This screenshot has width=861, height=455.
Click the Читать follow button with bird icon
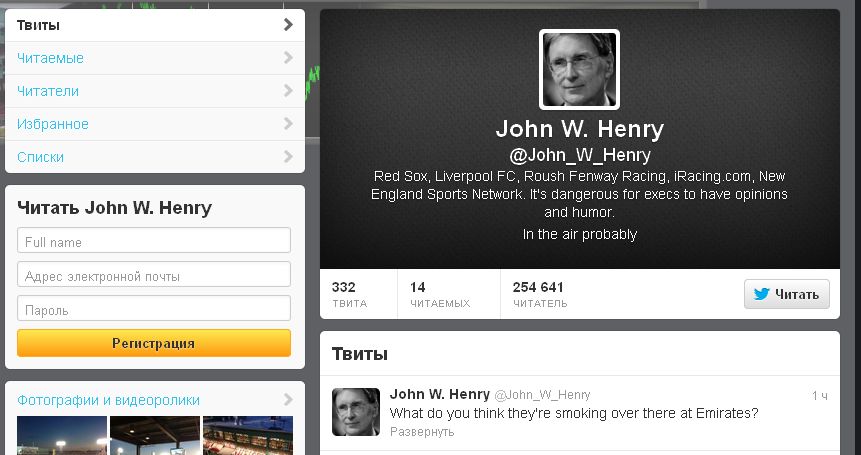tap(786, 294)
